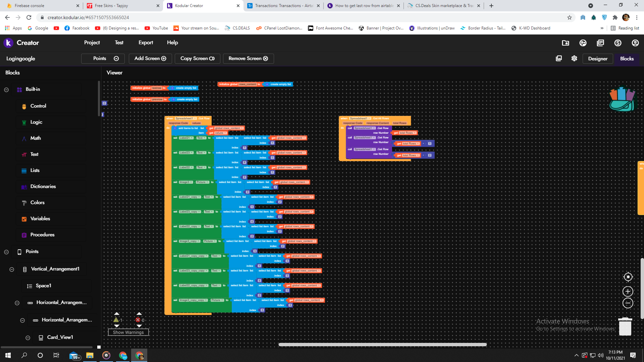Open the Procedures blocks category
Image resolution: width=644 pixels, height=362 pixels.
[42, 235]
